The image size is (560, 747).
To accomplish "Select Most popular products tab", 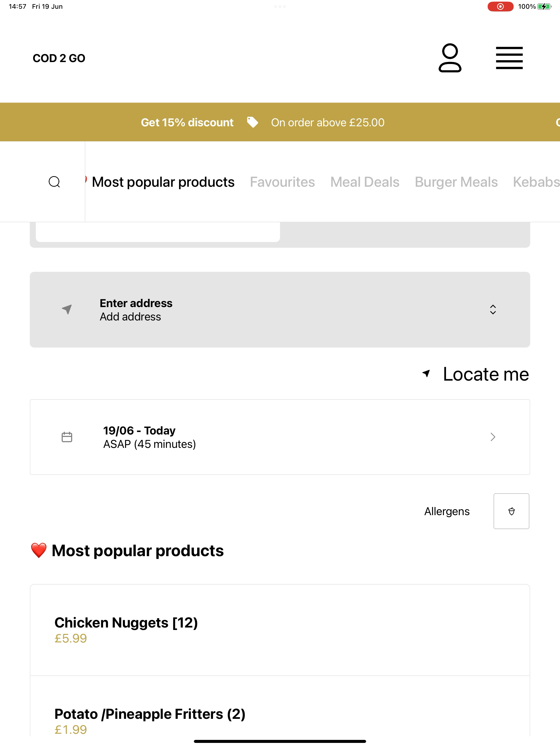I will [163, 182].
